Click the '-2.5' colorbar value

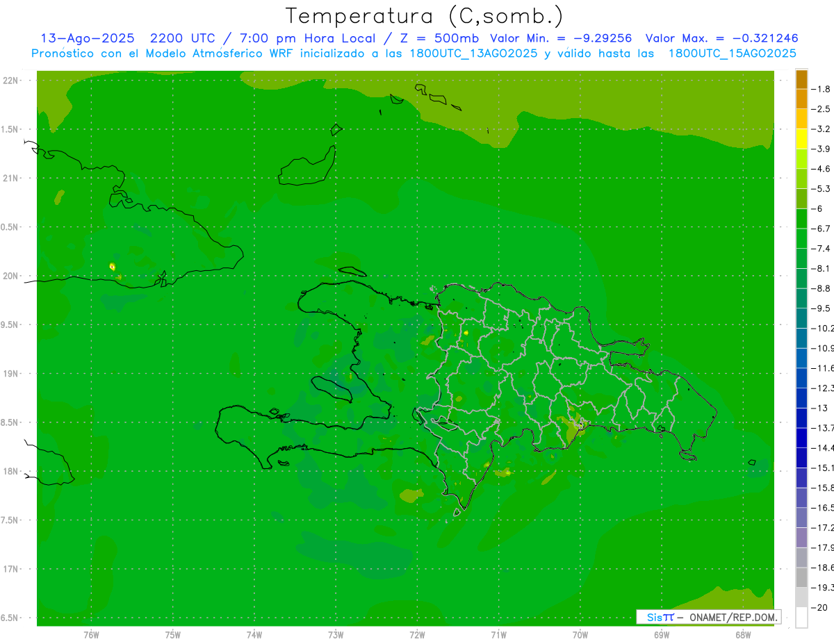point(822,109)
